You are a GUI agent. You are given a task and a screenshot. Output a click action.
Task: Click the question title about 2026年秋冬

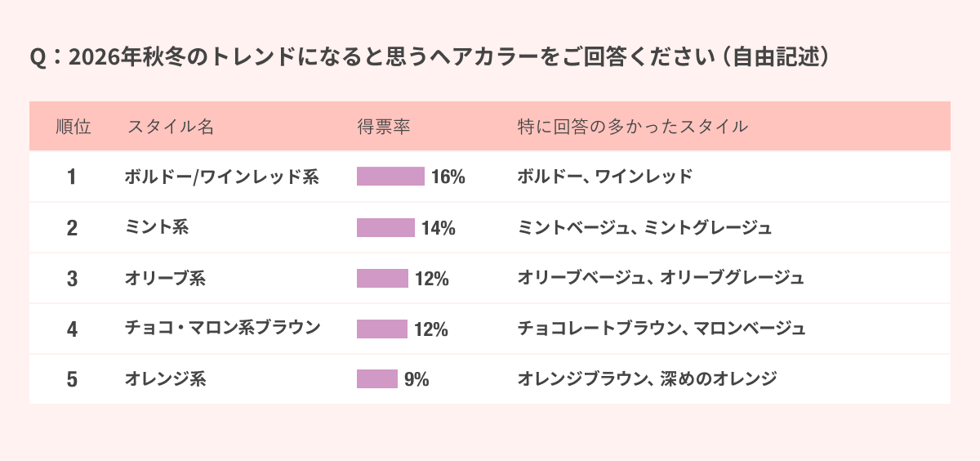coord(431,57)
